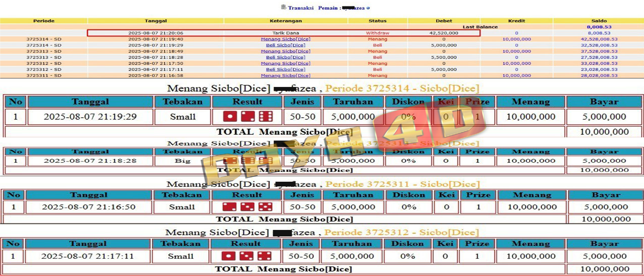The image size is (644, 276).
Task: Open Menang Sicbo[Dice] link dated 21:16:58
Action: (x=285, y=75)
